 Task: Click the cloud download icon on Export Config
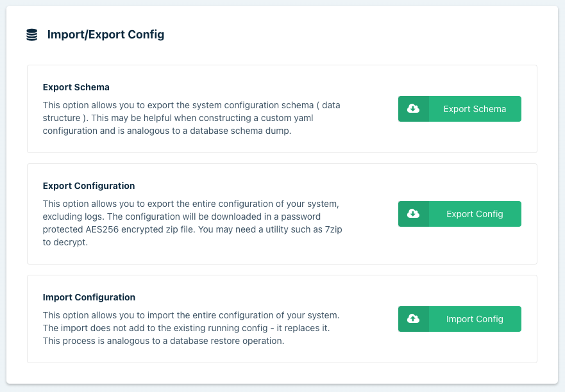(x=414, y=214)
